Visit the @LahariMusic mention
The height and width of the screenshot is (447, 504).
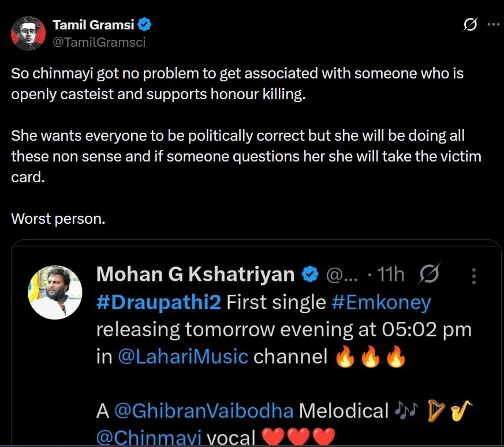click(x=182, y=356)
